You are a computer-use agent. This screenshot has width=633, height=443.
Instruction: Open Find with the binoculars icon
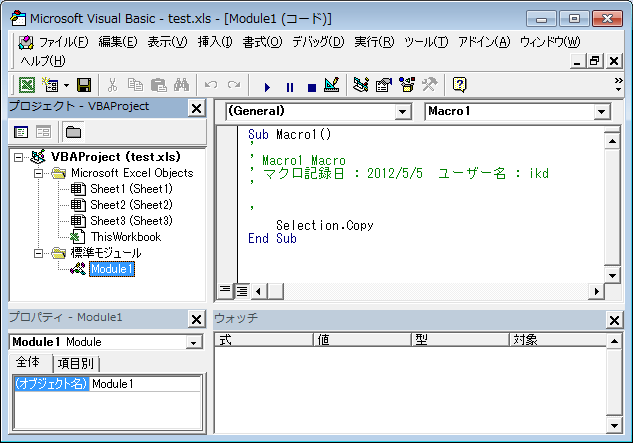181,85
